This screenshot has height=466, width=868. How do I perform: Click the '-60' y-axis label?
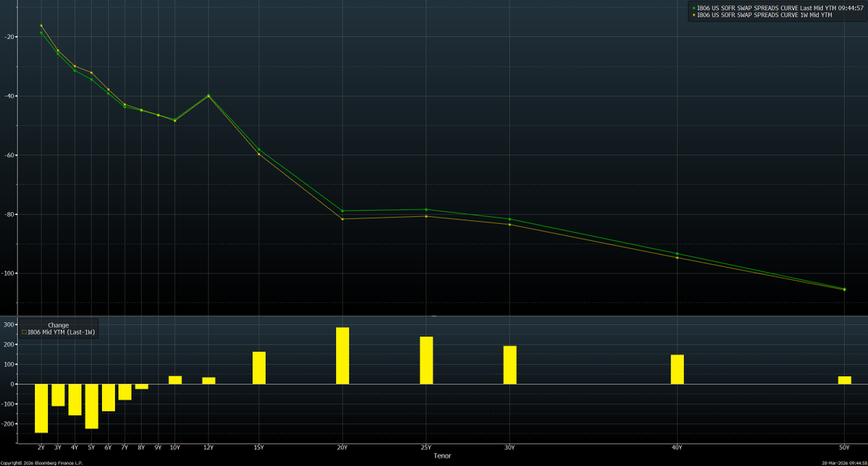(9, 156)
